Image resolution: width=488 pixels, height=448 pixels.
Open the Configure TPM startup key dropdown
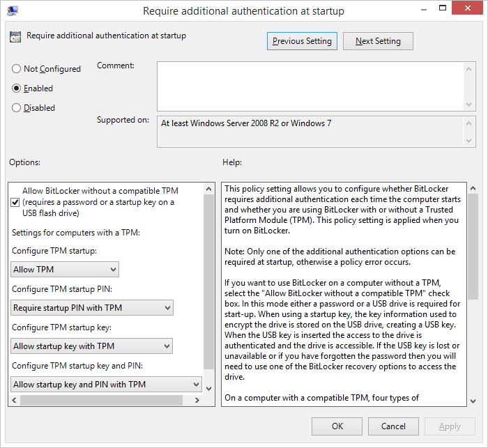[92, 346]
